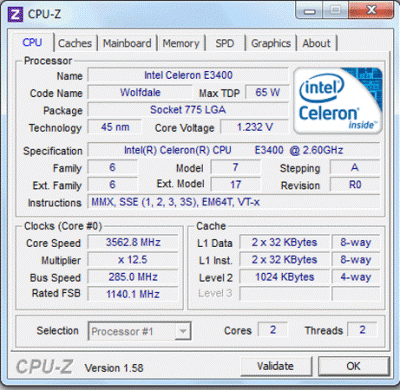Click the Threads count value 2
Image resolution: width=400 pixels, height=390 pixels.
(362, 330)
